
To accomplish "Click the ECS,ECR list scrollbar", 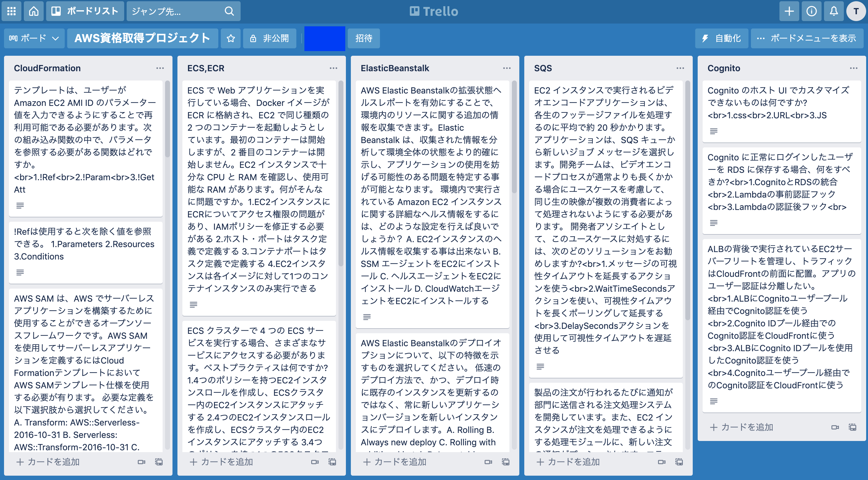I will pos(341,173).
